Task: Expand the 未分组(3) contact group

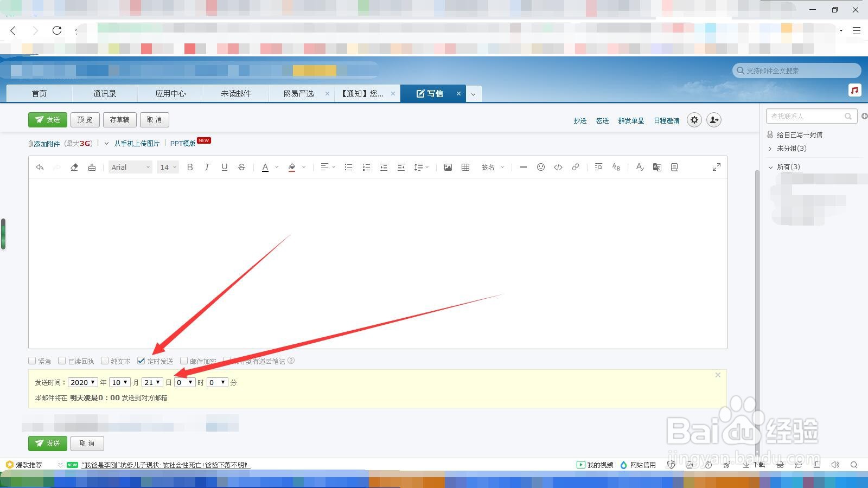Action: pyautogui.click(x=770, y=149)
